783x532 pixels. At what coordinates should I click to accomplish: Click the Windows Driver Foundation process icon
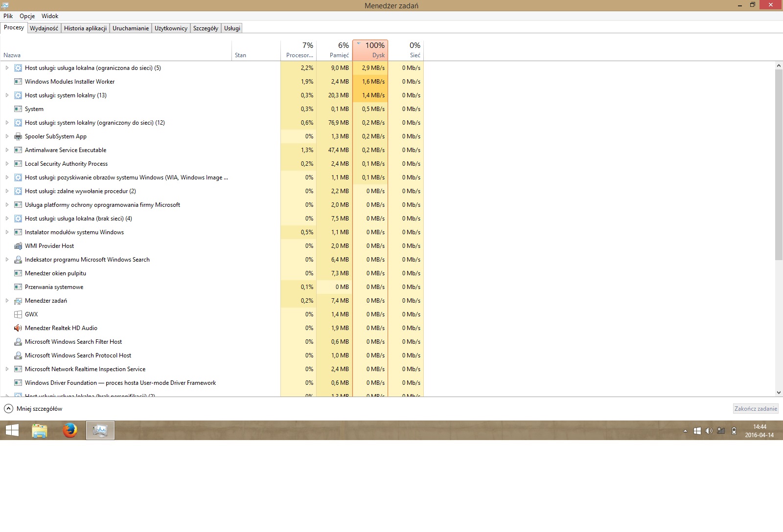(x=18, y=383)
